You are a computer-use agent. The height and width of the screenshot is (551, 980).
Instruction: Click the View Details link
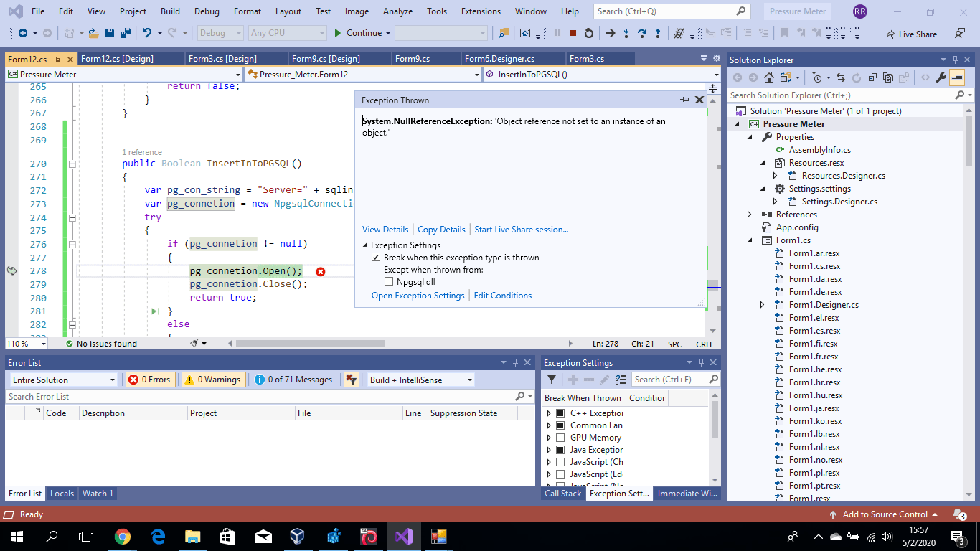click(x=385, y=230)
